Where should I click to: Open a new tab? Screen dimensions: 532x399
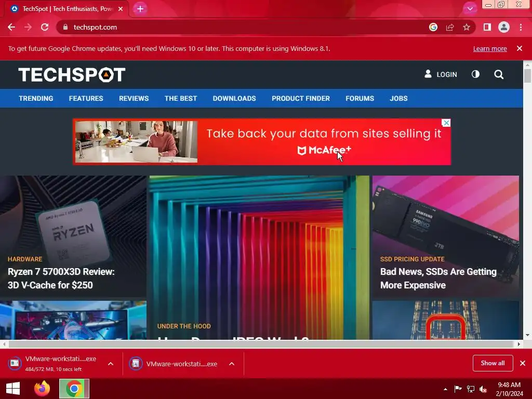click(x=140, y=9)
